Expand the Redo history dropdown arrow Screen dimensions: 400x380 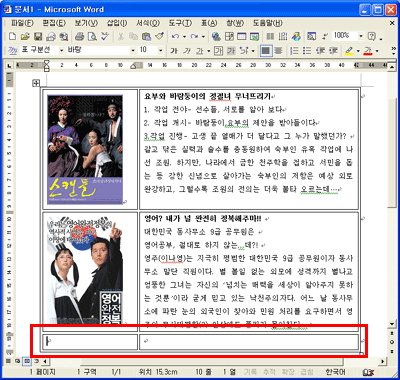pos(203,36)
